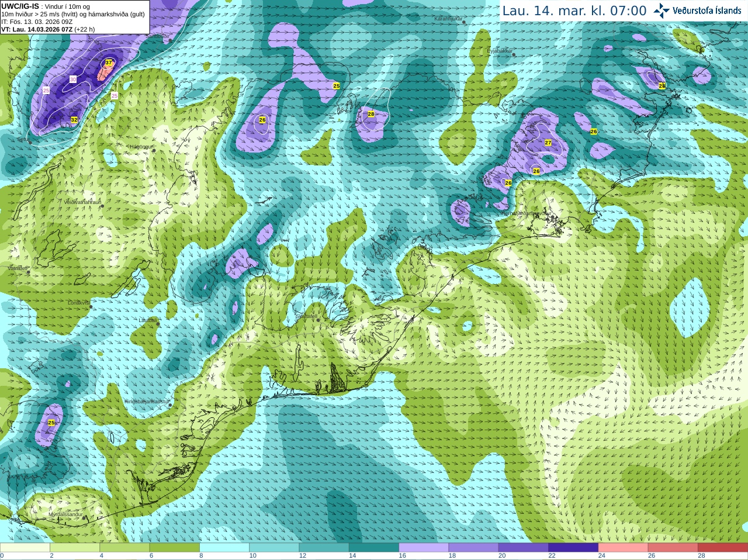This screenshot has width=748, height=560.
Task: Click the 2–4 m/s legend swatch
Action: [x=75, y=548]
